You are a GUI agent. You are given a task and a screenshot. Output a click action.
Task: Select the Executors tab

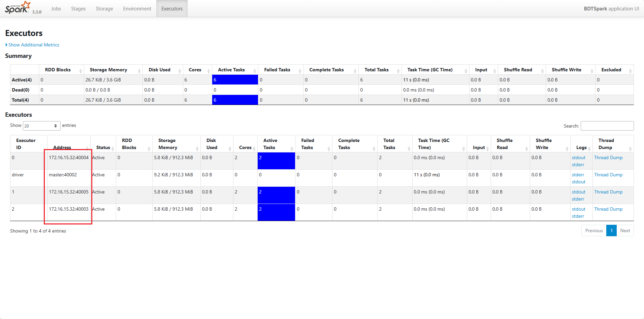172,9
